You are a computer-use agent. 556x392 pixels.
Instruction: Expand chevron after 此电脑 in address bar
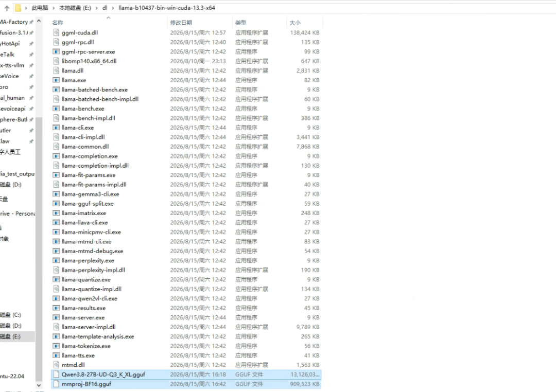coord(54,8)
